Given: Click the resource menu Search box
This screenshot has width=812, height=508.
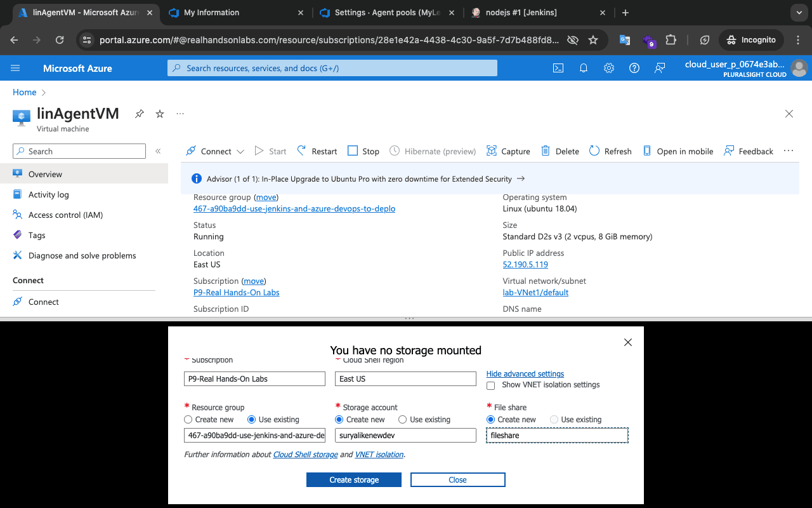Looking at the screenshot, I should coord(79,151).
